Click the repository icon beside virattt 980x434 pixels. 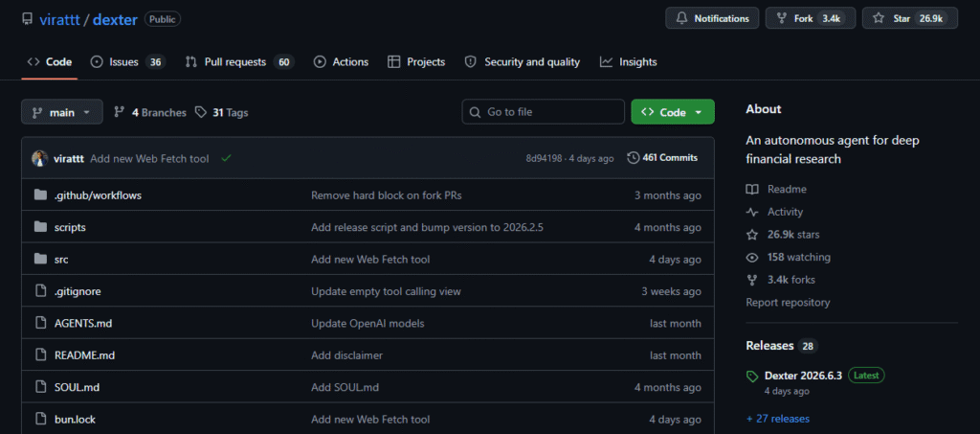[27, 19]
